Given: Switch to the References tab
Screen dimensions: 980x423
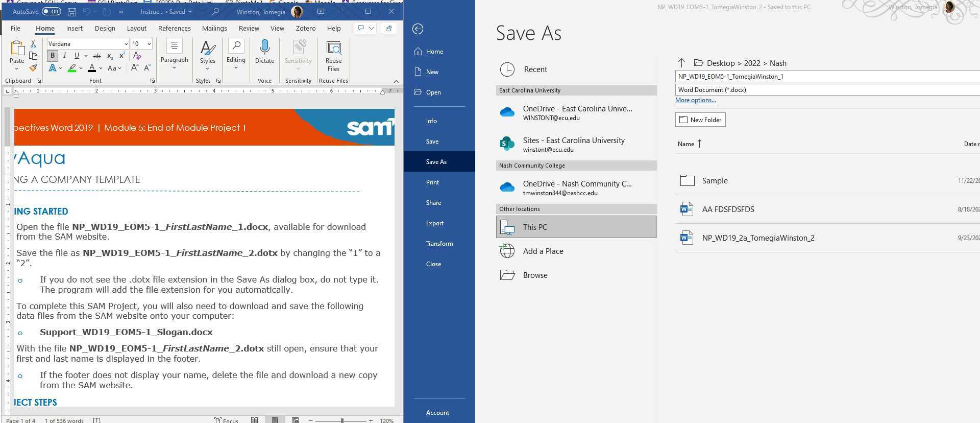Looking at the screenshot, I should 174,29.
